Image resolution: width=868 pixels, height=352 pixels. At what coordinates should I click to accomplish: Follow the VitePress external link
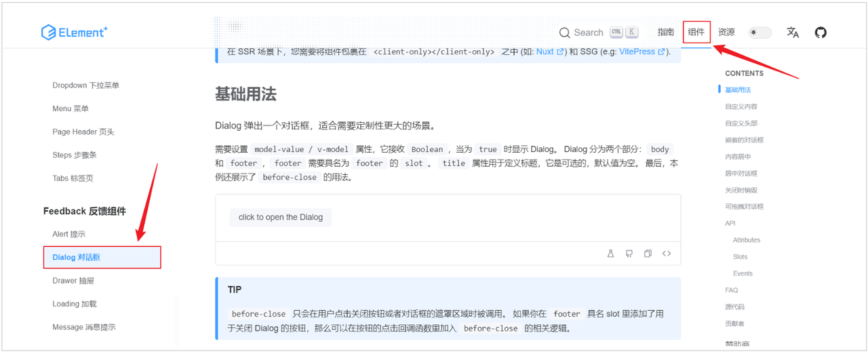tap(637, 52)
